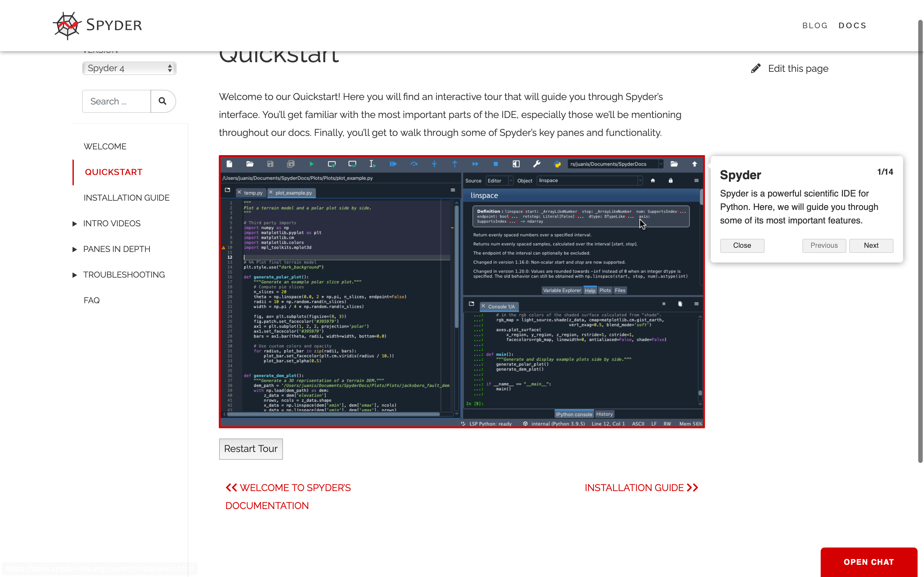Screen dimensions: 924x577
Task: Go to Help pane home page
Action: [653, 180]
